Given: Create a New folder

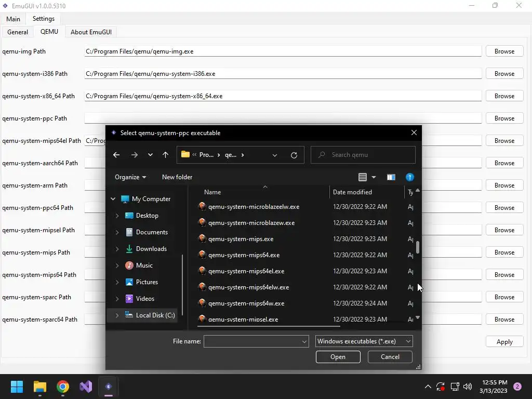Looking at the screenshot, I should click(177, 177).
